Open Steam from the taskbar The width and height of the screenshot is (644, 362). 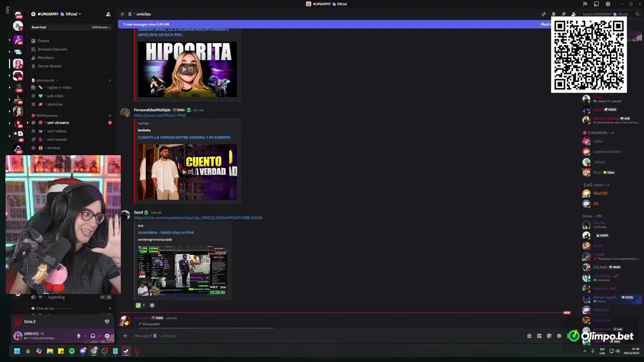pyautogui.click(x=126, y=351)
